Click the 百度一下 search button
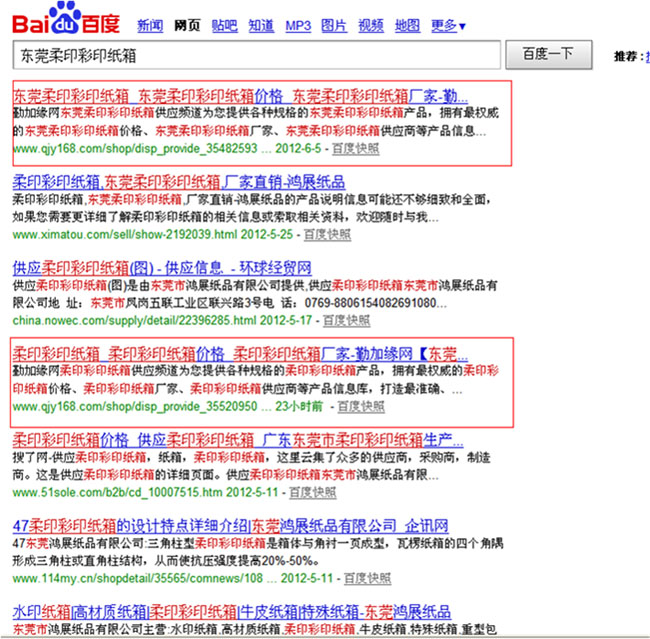 point(548,54)
